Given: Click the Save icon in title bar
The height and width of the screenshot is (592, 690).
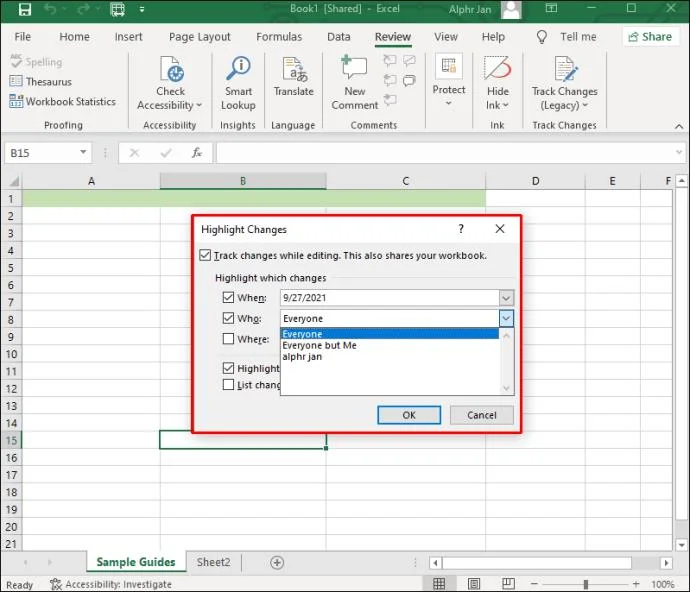Looking at the screenshot, I should (x=25, y=9).
